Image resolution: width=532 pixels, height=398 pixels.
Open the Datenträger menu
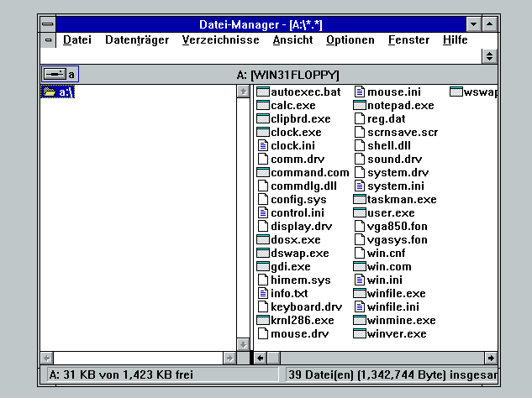coord(137,40)
